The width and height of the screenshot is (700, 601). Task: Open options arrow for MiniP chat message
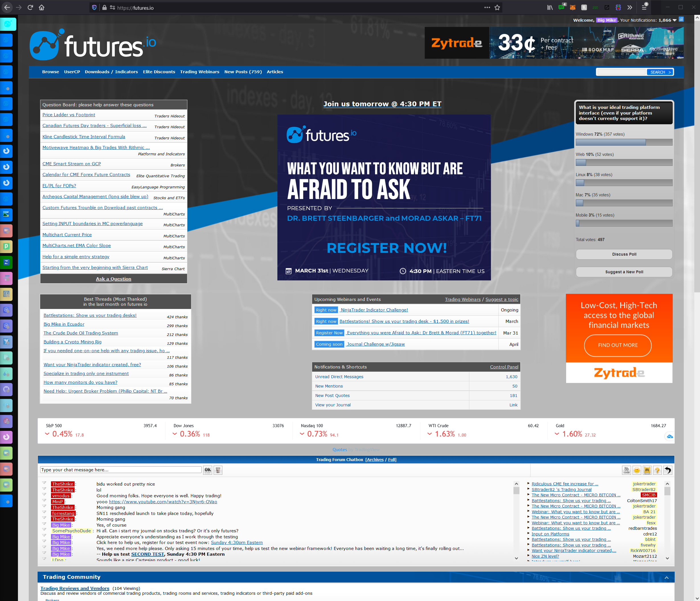44,500
